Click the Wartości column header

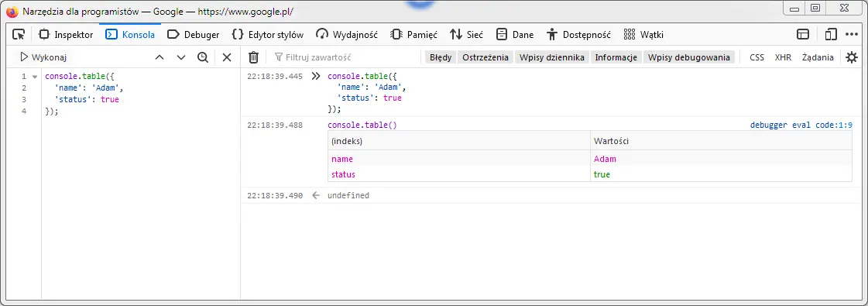721,141
